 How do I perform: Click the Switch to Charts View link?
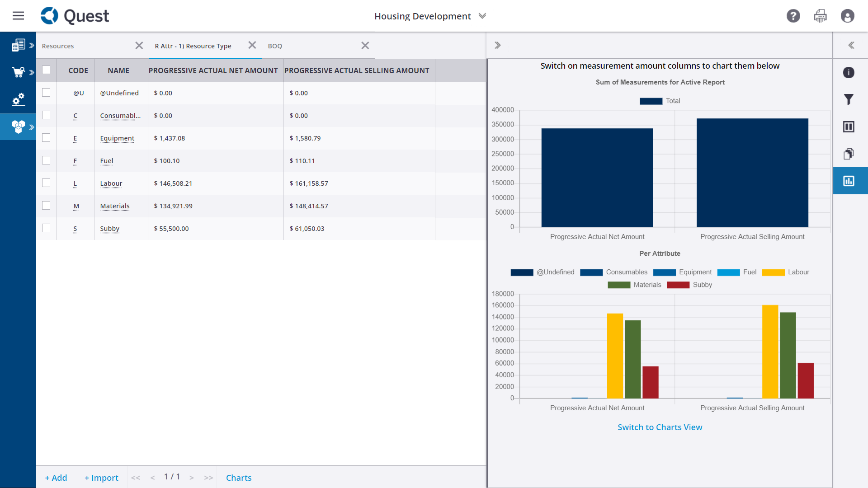[660, 427]
